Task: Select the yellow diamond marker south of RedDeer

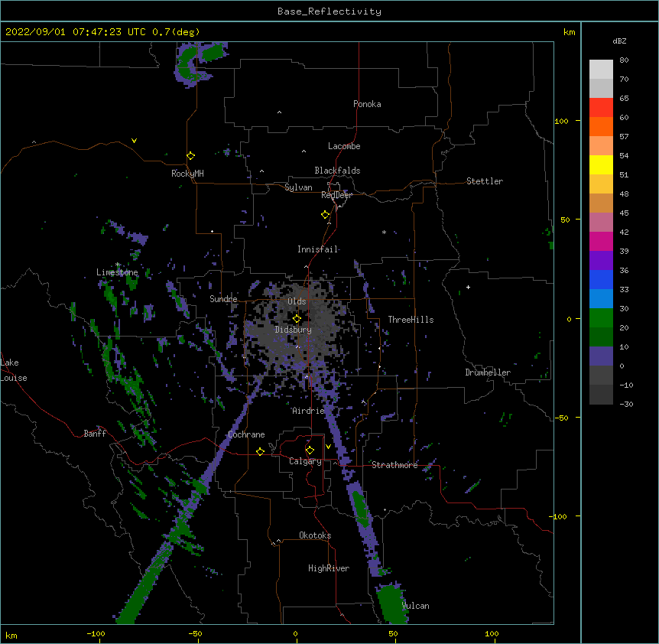Action: 326,215
